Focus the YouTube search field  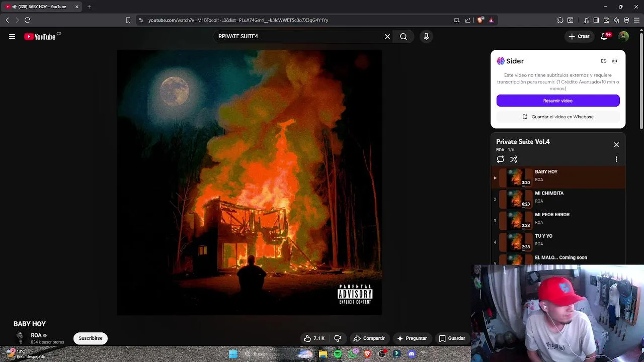pos(299,36)
